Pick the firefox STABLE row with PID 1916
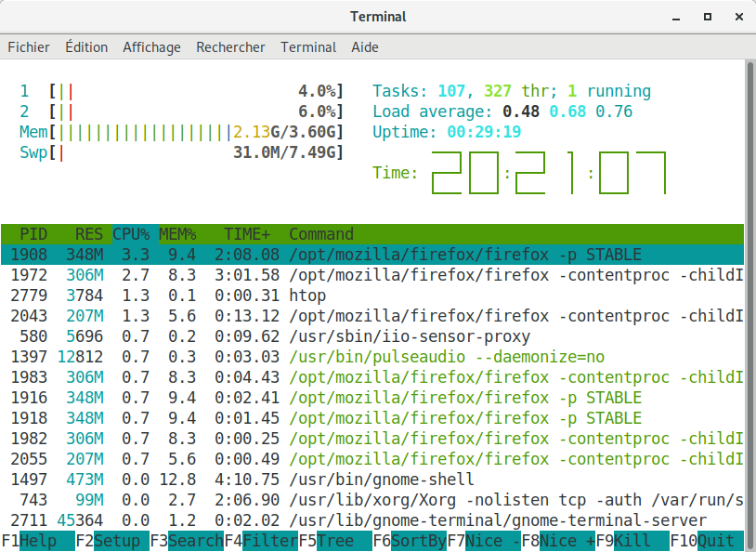 coord(372,398)
